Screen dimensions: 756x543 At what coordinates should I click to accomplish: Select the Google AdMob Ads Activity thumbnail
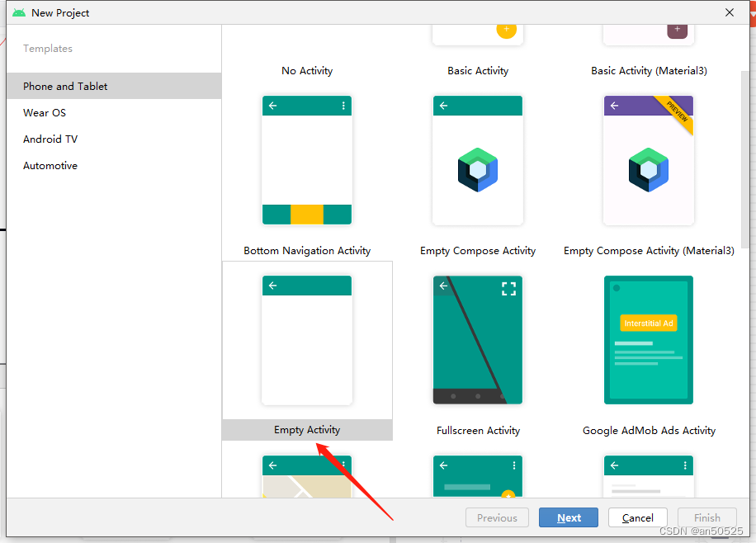coord(649,340)
